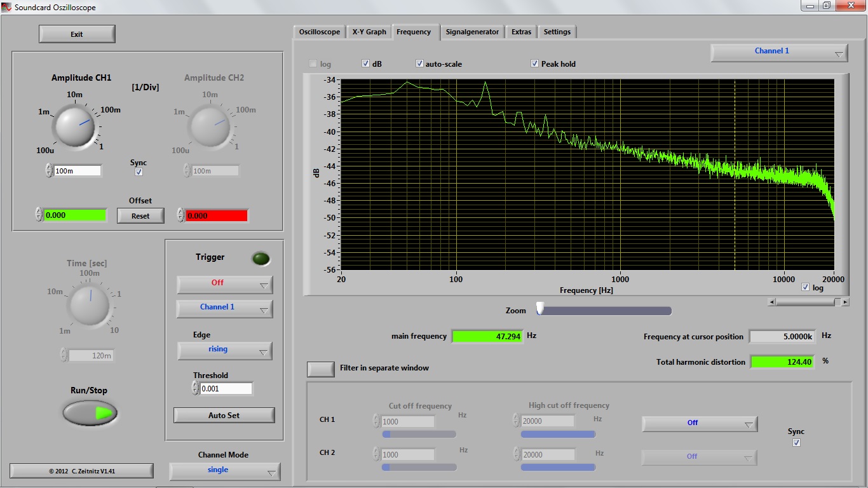868x488 pixels.
Task: Click the stepper arrows beside the Threshold field
Action: pyautogui.click(x=195, y=388)
